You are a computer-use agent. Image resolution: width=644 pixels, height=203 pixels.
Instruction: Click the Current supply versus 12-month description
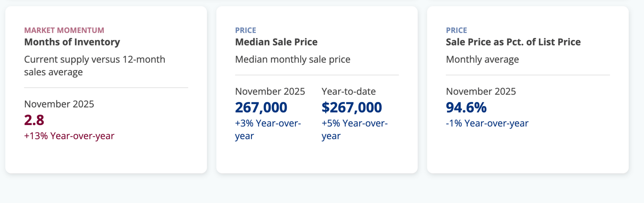(x=95, y=66)
